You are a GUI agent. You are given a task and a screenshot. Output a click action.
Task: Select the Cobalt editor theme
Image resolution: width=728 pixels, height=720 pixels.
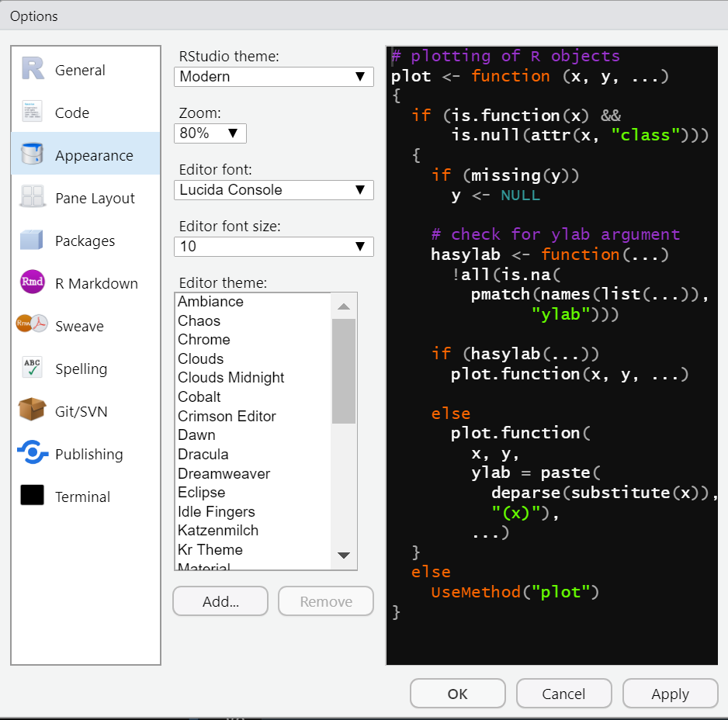point(253,397)
